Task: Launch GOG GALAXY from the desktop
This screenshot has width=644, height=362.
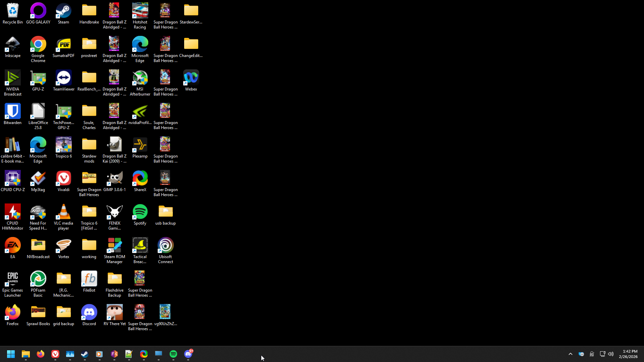Action: 38,14
